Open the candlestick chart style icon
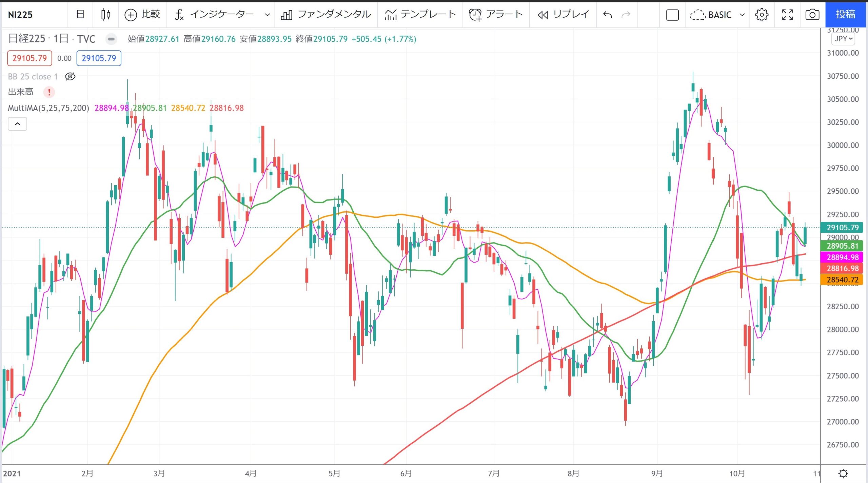Image resolution: width=868 pixels, height=483 pixels. (x=106, y=15)
